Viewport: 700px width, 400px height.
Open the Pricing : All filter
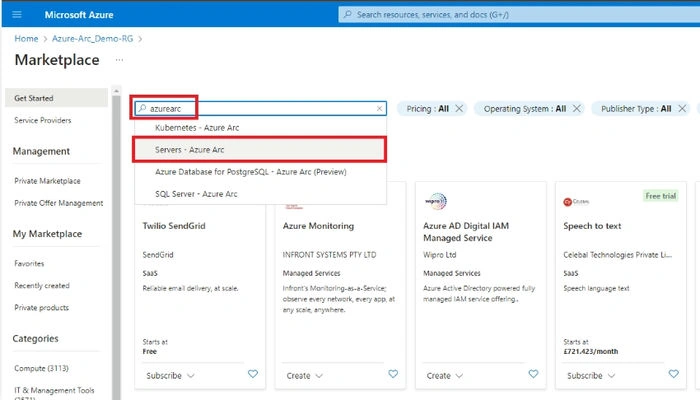pyautogui.click(x=427, y=109)
